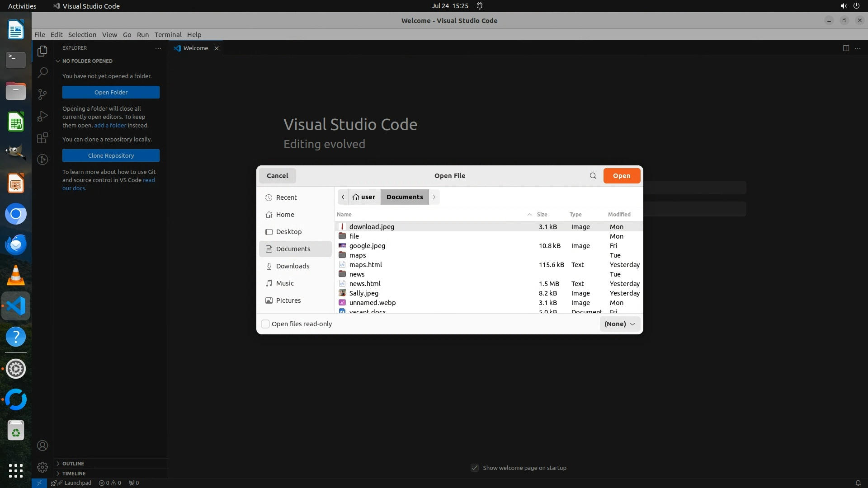The width and height of the screenshot is (868, 488).
Task: Open the (None) file filter dropdown
Action: click(x=619, y=324)
